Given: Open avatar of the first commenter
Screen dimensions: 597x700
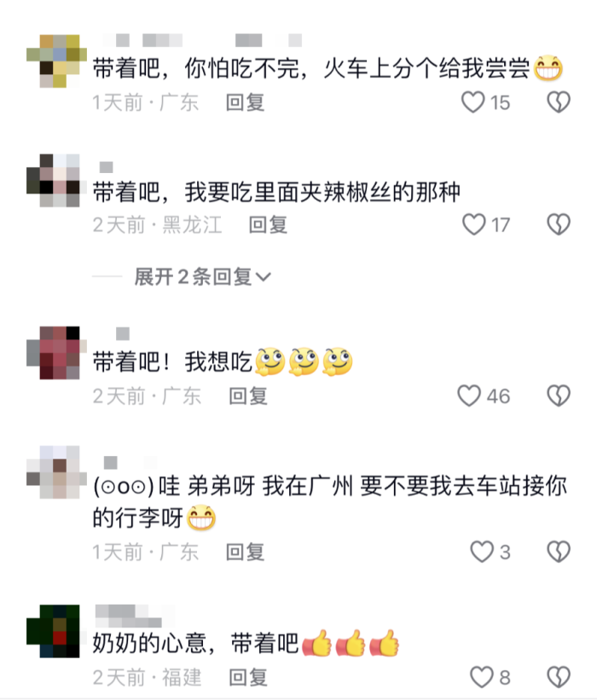Looking at the screenshot, I should coord(56,61).
